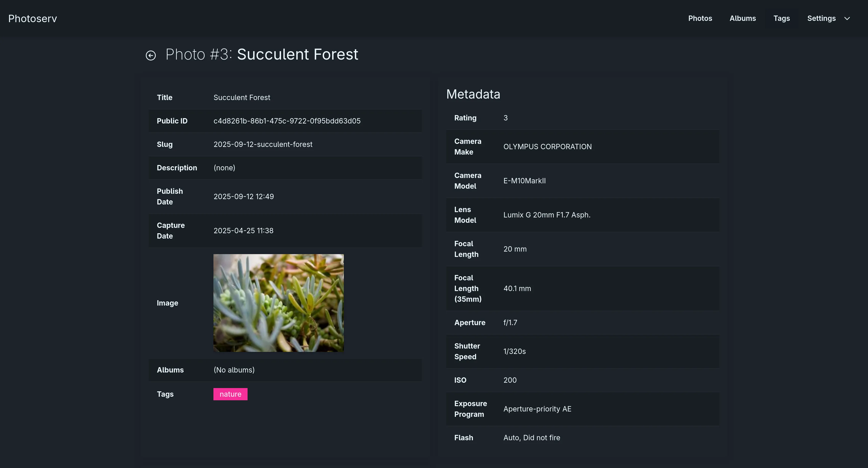
Task: Click the Photoserv logo
Action: [32, 19]
